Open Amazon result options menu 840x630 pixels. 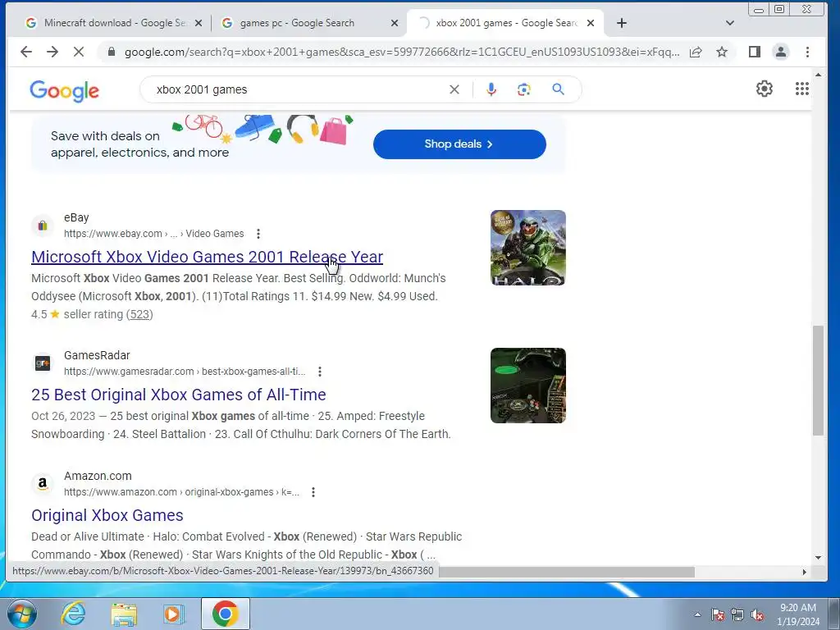click(313, 492)
